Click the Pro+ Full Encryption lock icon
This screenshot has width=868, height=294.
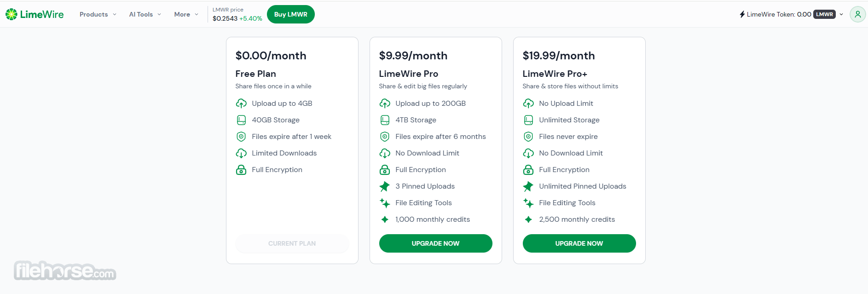[528, 170]
